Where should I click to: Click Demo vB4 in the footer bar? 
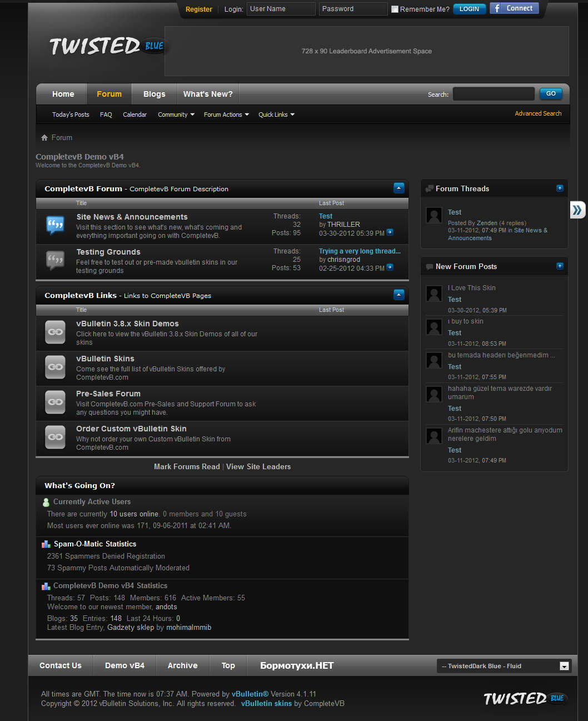(124, 665)
